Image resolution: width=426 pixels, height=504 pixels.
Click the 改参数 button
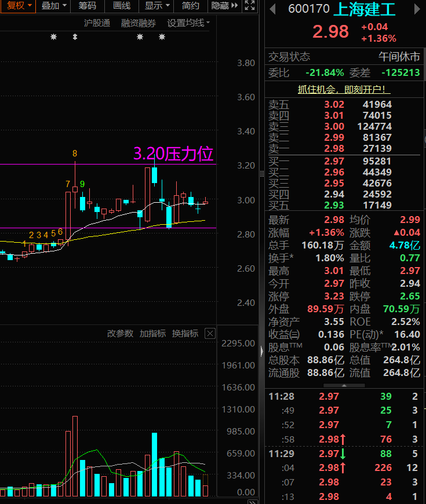120,333
